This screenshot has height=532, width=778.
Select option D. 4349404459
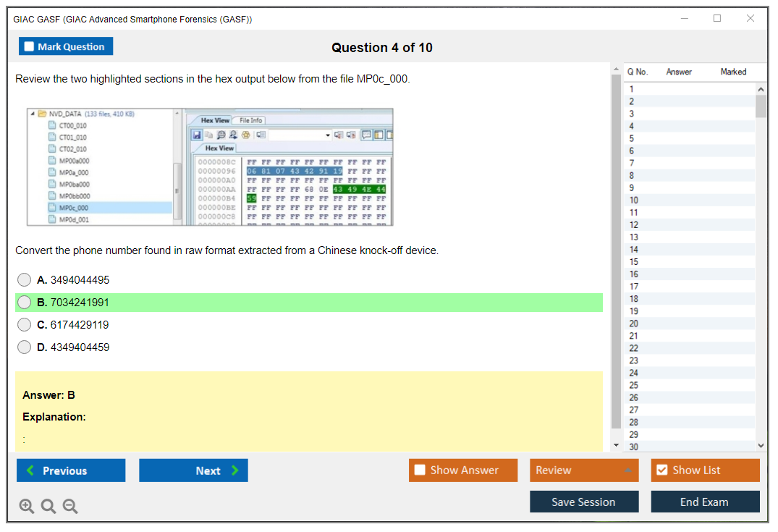coord(25,347)
